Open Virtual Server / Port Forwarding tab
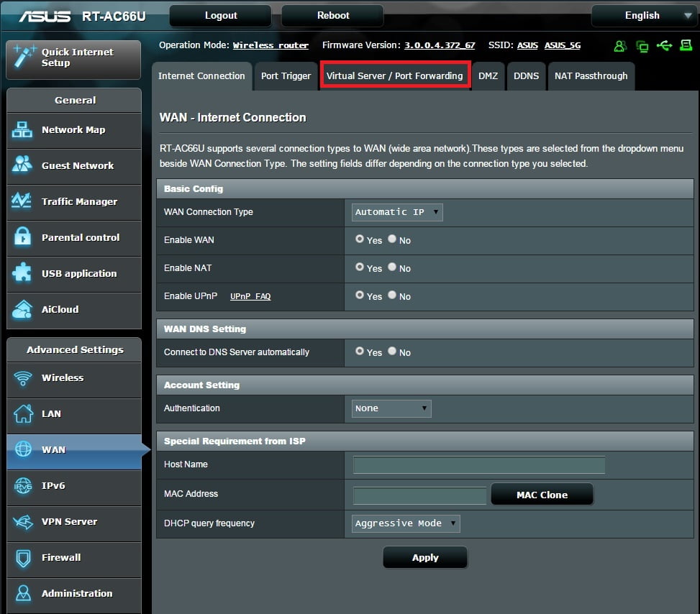The width and height of the screenshot is (700, 614). (x=395, y=76)
